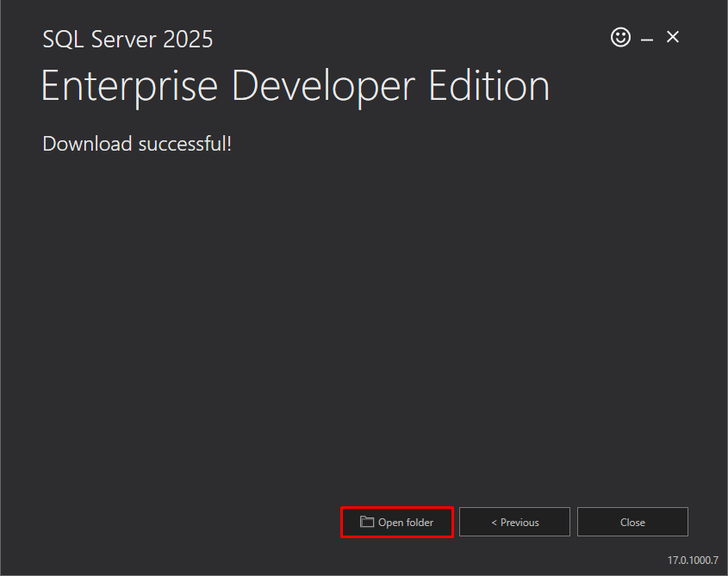
Task: Click the 2025 year in the title
Action: (188, 40)
